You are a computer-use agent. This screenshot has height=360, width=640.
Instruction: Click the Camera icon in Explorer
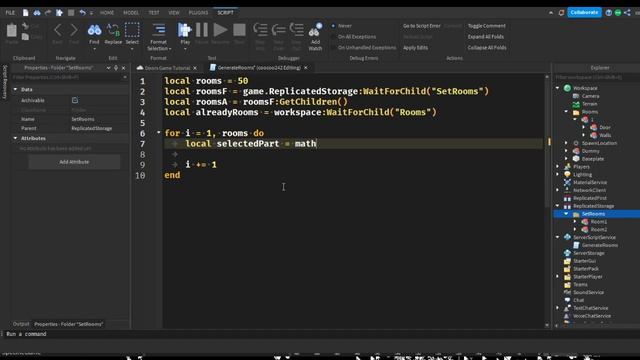pyautogui.click(x=576, y=96)
